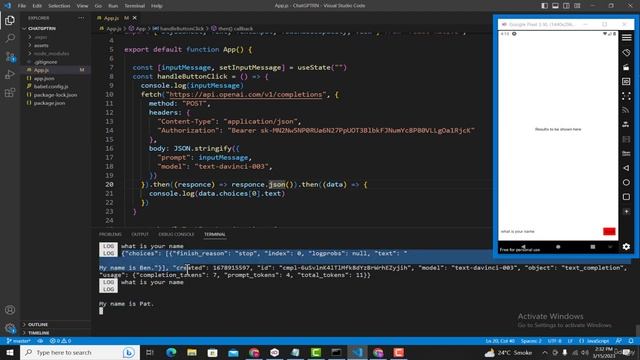Toggle secondary sidebar layout icon
Viewport: 640px width, 360px height.
pyautogui.click(x=567, y=6)
